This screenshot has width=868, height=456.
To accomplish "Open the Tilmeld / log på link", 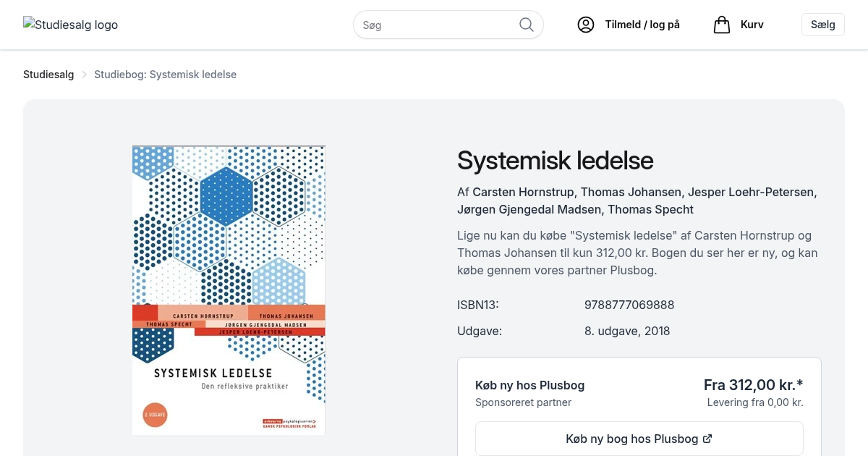I will (642, 25).
